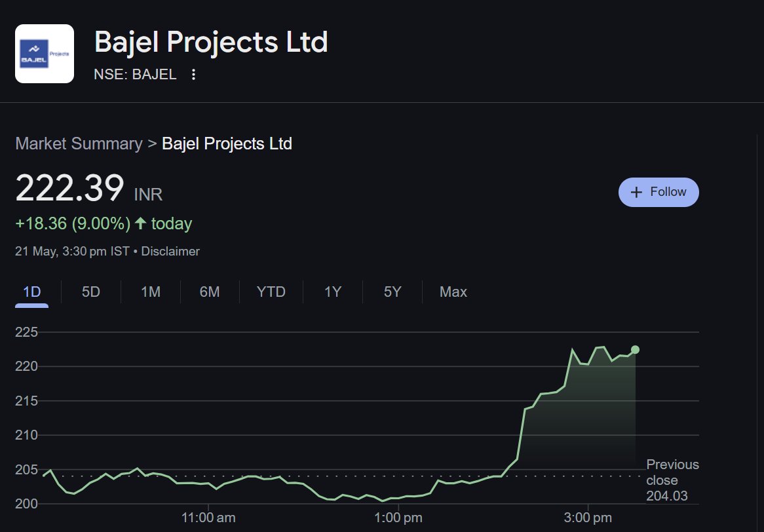Click the green end-of-line price dot
Screen dimensions: 764x532
click(x=635, y=350)
